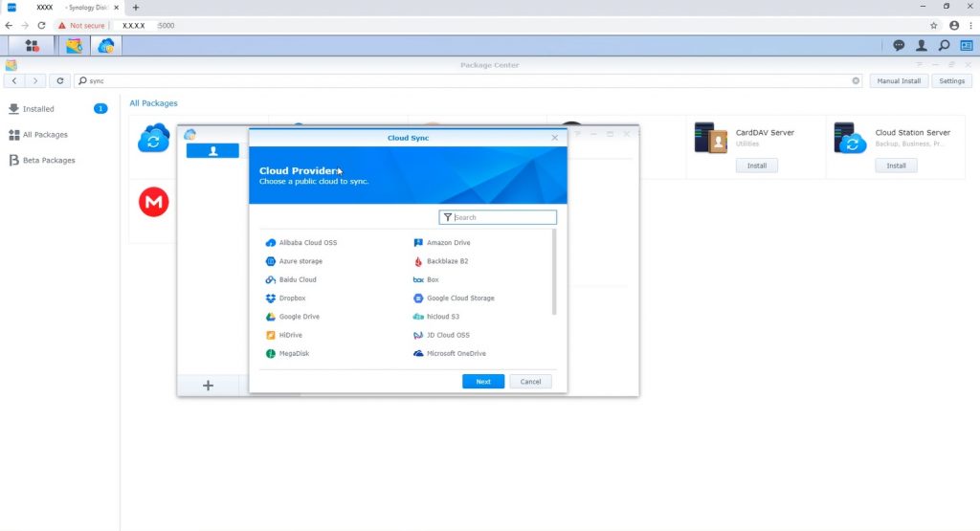Install CardDAV Server package
Viewport: 980px width, 531px height.
(756, 166)
